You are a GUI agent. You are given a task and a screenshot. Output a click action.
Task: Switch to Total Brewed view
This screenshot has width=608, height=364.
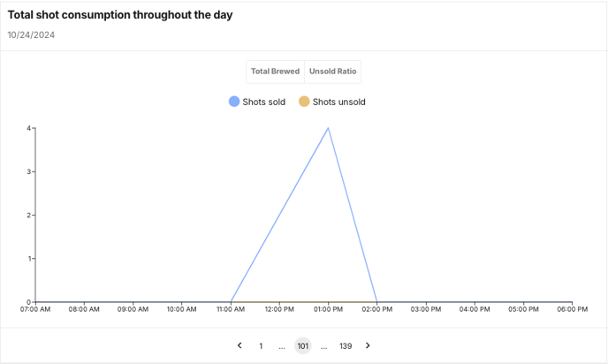point(276,72)
